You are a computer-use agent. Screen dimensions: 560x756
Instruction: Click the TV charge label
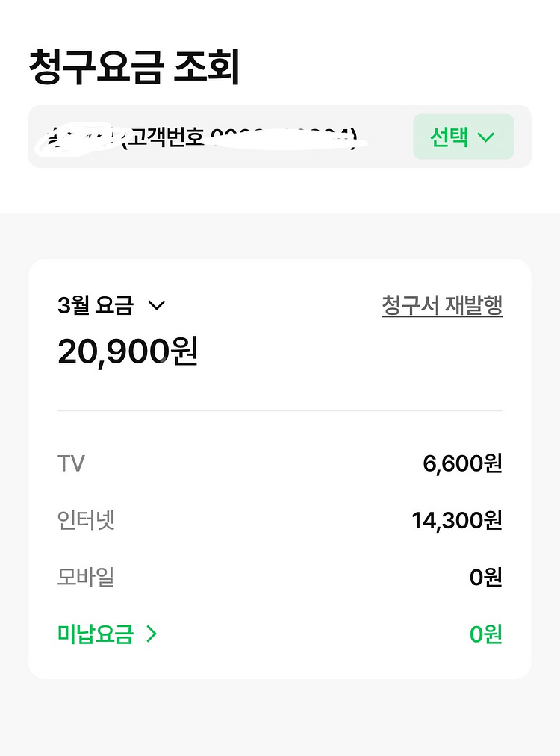click(x=71, y=464)
